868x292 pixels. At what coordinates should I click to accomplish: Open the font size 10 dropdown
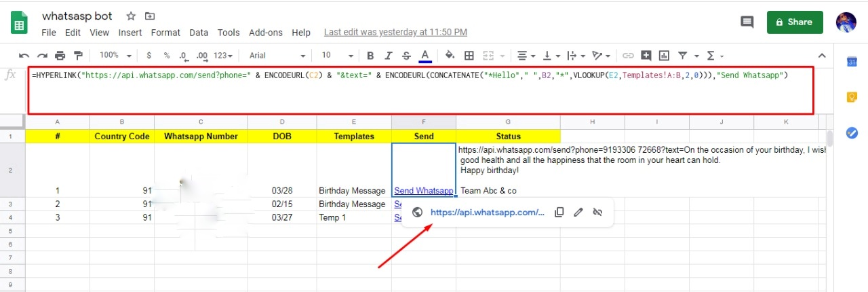[337, 56]
